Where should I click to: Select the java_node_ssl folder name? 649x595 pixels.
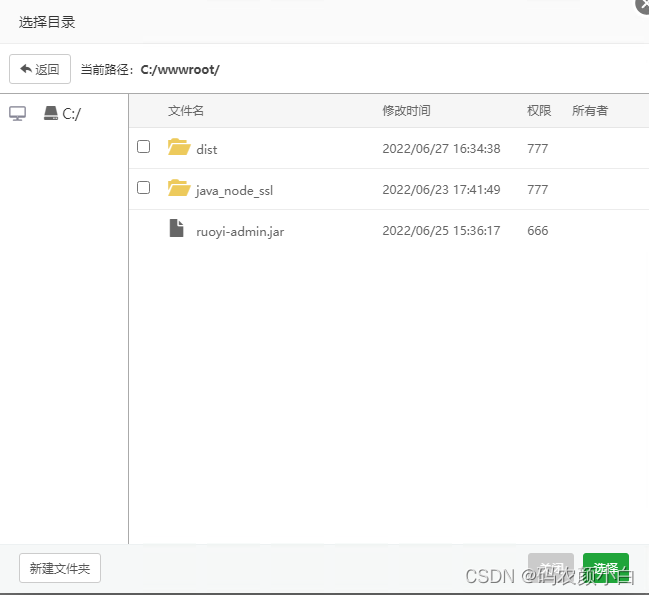pos(234,191)
